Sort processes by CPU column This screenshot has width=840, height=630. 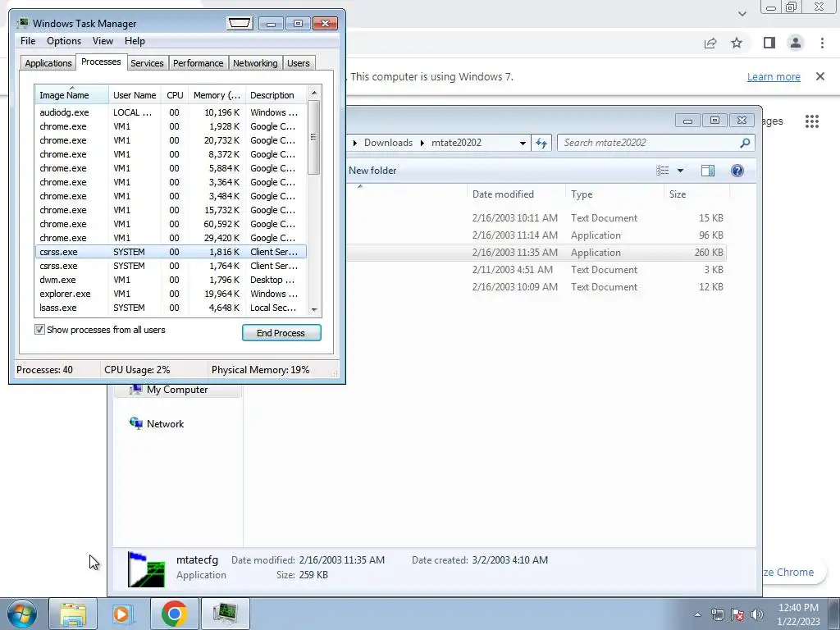click(x=175, y=95)
